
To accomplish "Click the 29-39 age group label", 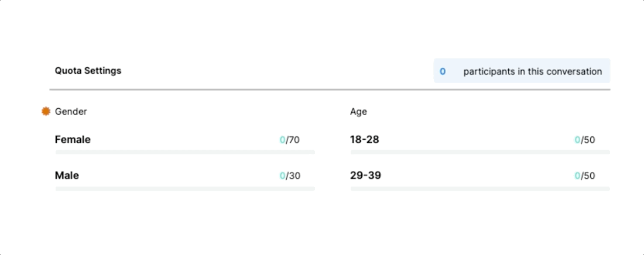I will click(365, 175).
